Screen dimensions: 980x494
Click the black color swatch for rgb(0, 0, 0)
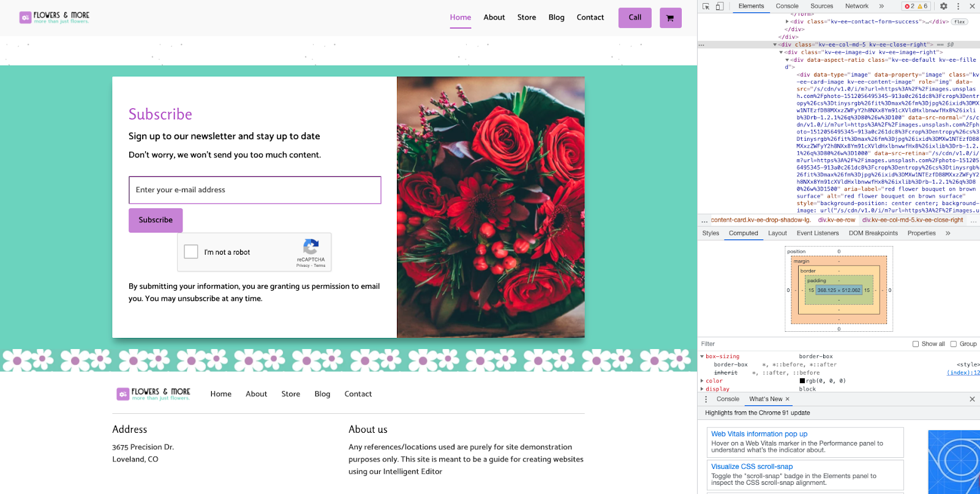click(802, 381)
